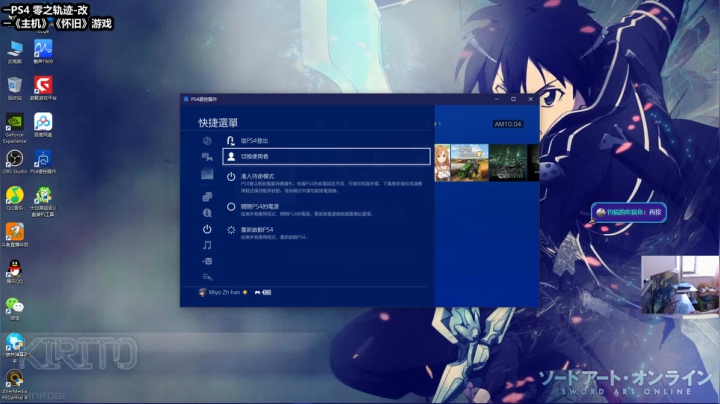Image resolution: width=720 pixels, height=404 pixels.
Task: Open the Baidu Netdisk cloud desktop icon
Action: click(43, 125)
